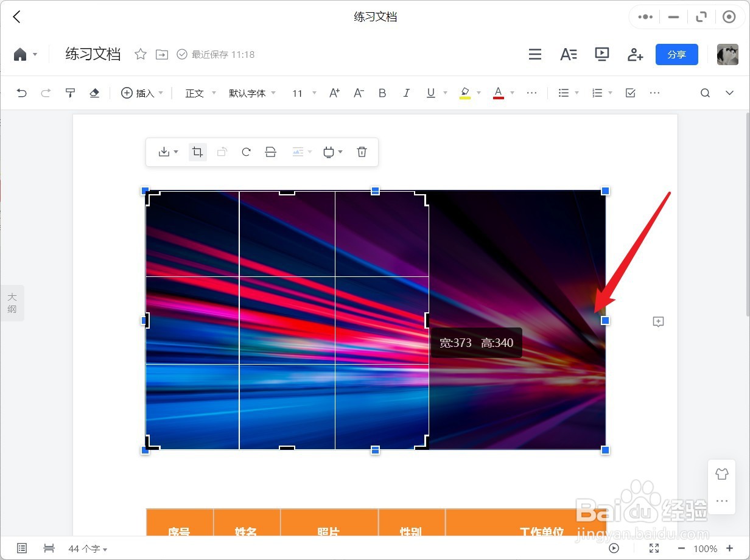Expand the 大纲 outline side panel

12,303
